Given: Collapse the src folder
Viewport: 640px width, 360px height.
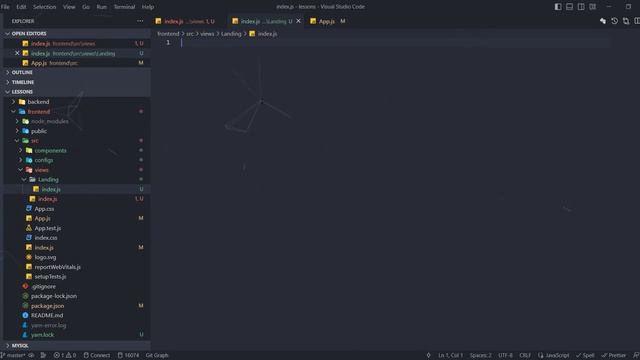Looking at the screenshot, I should [x=77, y=140].
